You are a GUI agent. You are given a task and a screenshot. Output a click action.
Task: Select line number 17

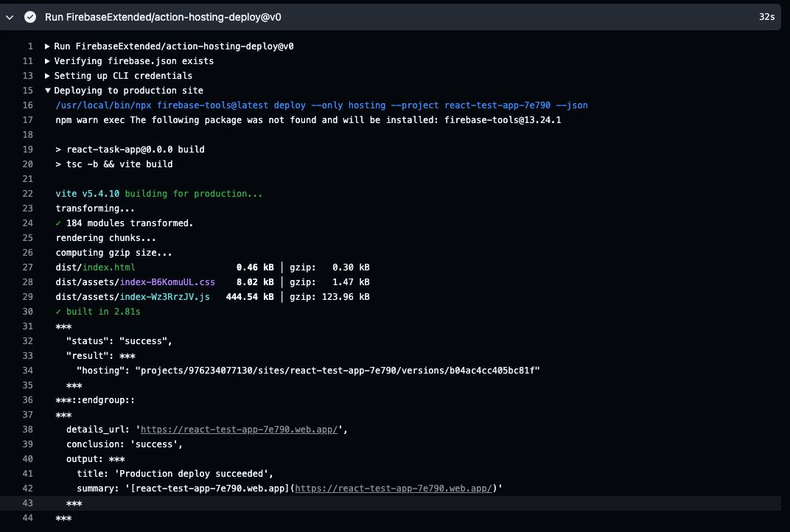point(28,120)
